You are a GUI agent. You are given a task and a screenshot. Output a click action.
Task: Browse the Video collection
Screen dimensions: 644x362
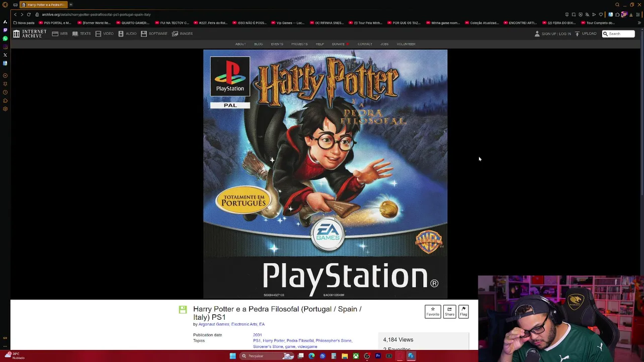point(104,34)
